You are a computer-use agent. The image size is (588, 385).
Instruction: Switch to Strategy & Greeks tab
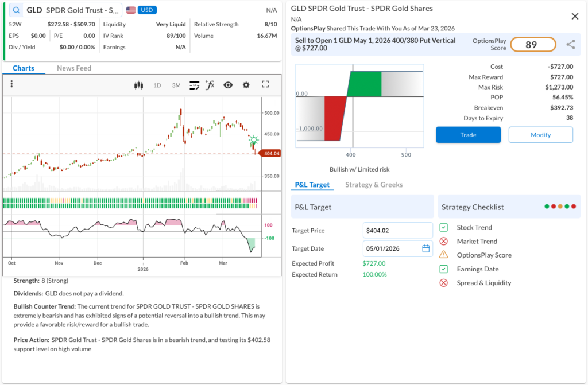[374, 185]
